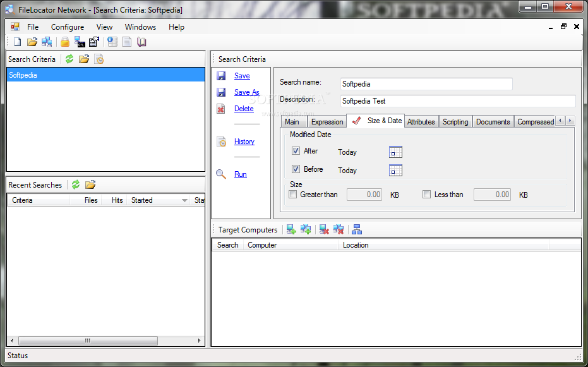Viewport: 588px width, 367px height.
Task: Click the floppy disk icon beside Save As
Action: [221, 92]
